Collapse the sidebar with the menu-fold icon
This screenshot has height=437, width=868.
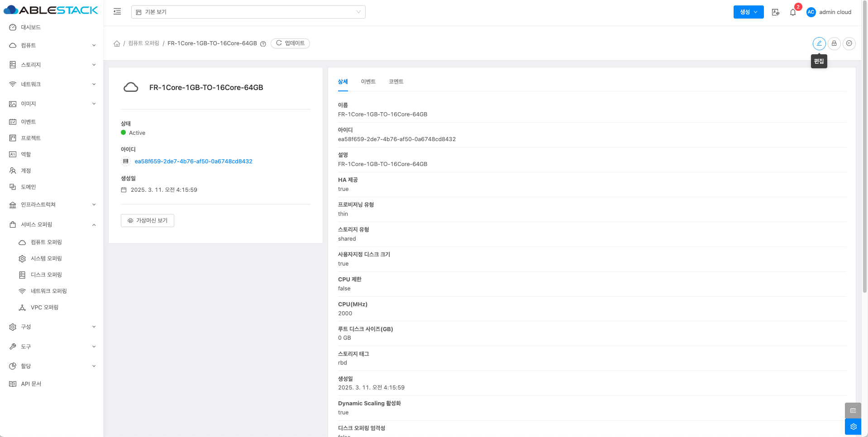(117, 12)
